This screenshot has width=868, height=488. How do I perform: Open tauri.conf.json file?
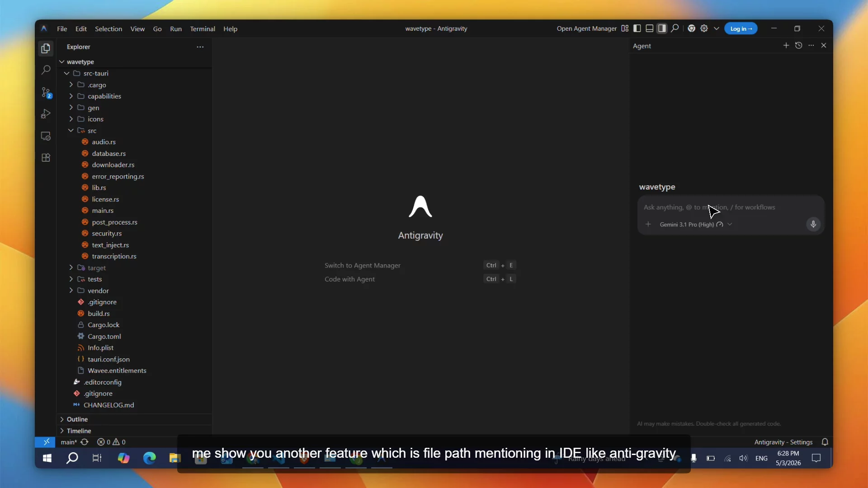coord(108,359)
